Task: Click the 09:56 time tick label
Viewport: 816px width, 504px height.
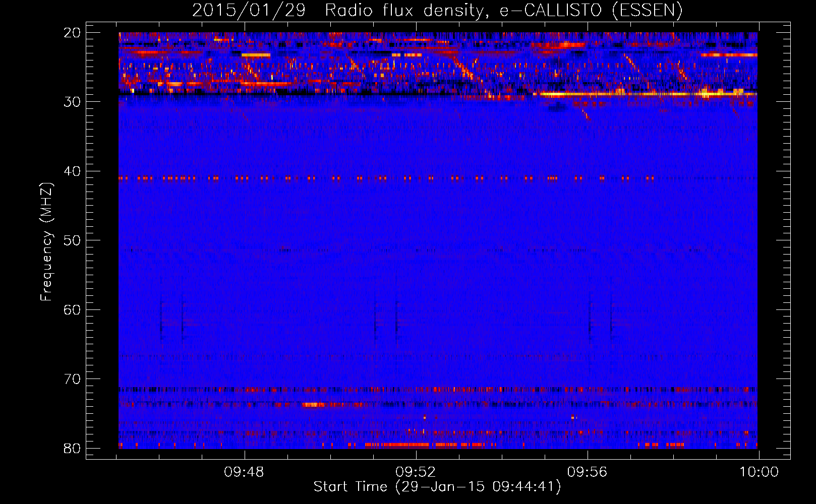Action: 588,472
